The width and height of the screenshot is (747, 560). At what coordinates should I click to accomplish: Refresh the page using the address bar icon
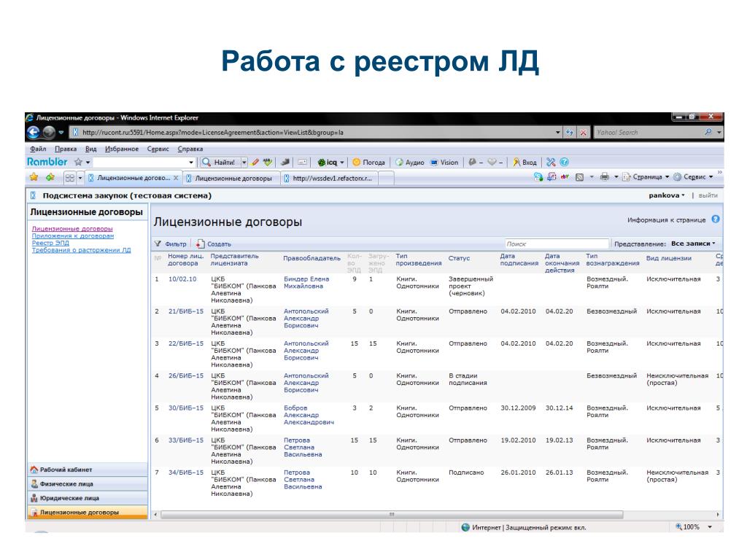569,133
